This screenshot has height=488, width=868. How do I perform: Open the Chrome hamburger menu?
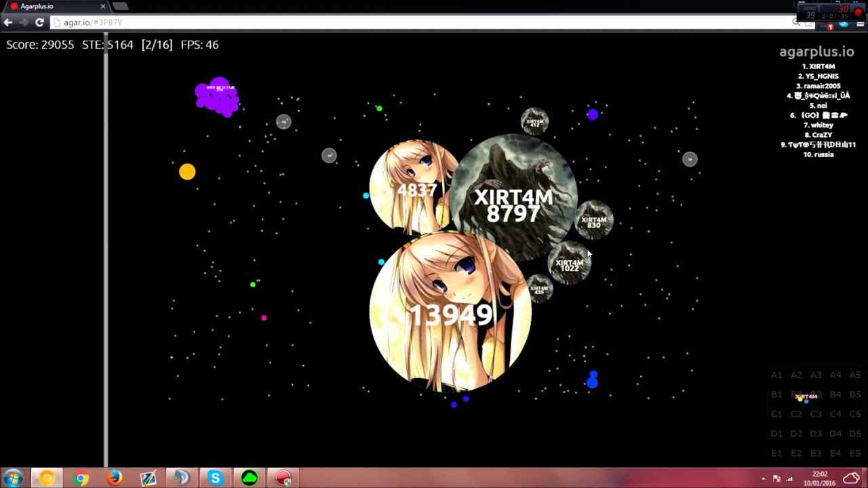pos(859,24)
